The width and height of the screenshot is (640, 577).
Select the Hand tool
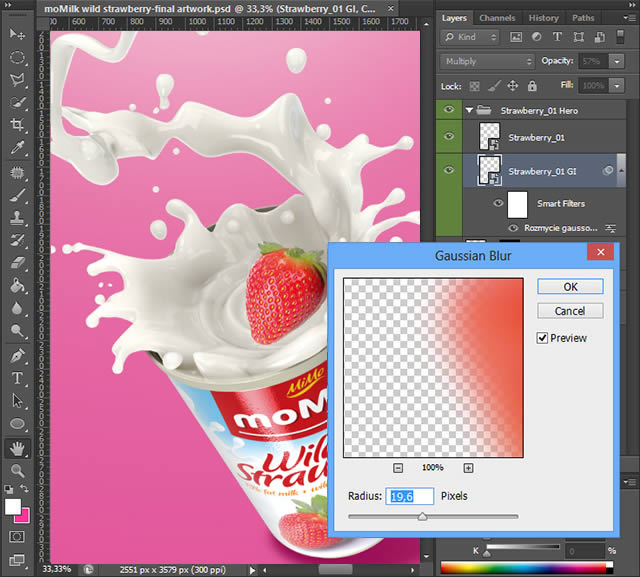tap(17, 449)
